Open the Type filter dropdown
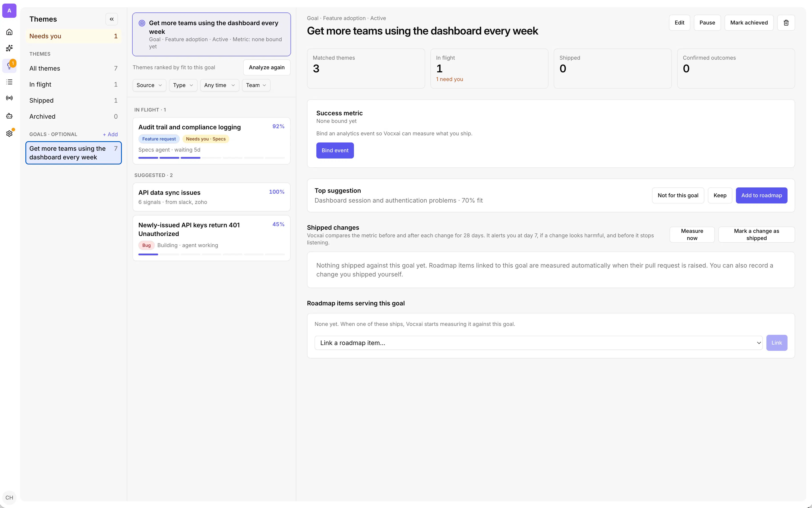Image resolution: width=812 pixels, height=508 pixels. [x=183, y=85]
